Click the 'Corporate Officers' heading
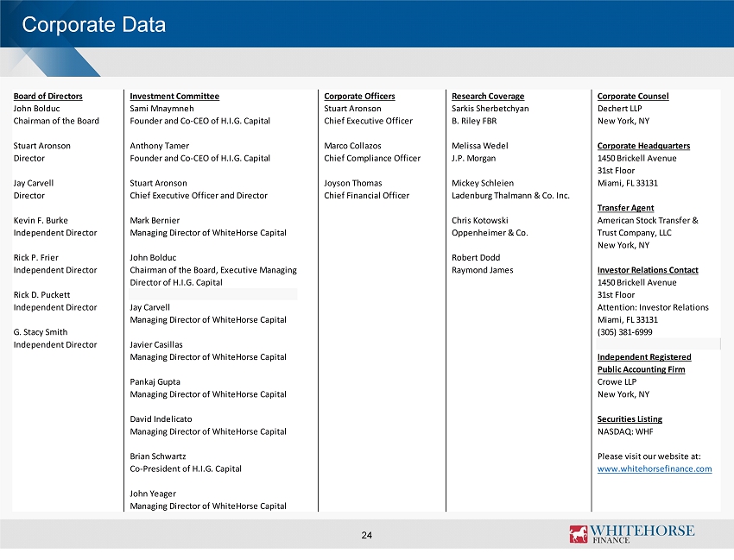734x560 pixels. point(359,96)
